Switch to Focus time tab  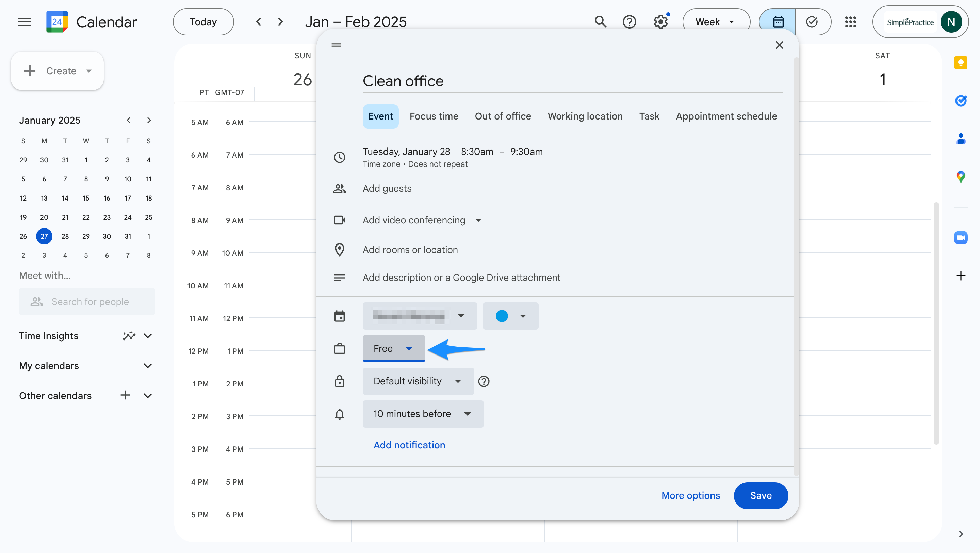tap(434, 116)
